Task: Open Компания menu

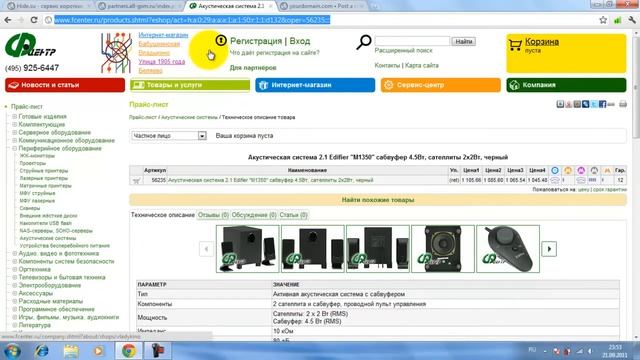Action: [x=566, y=85]
